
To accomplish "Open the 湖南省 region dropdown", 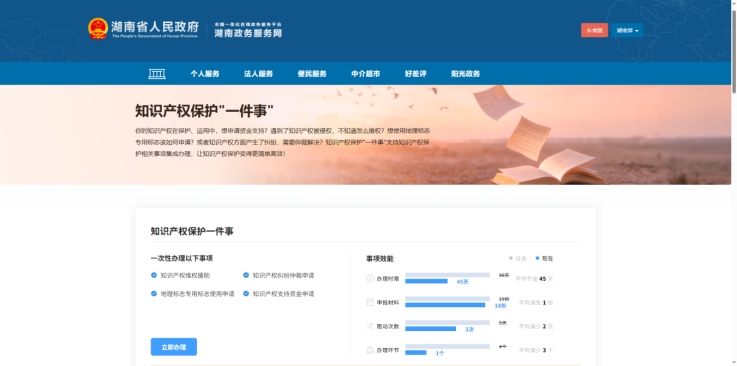I will [x=627, y=30].
